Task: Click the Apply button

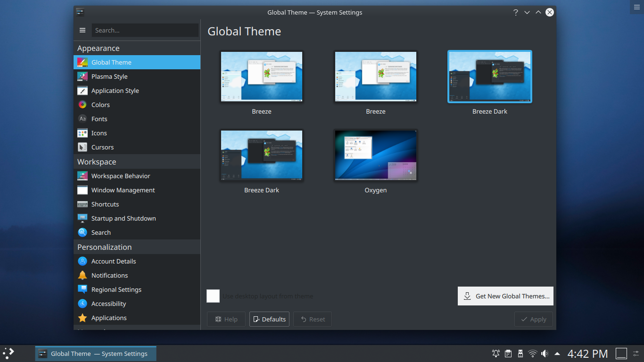Action: point(534,319)
